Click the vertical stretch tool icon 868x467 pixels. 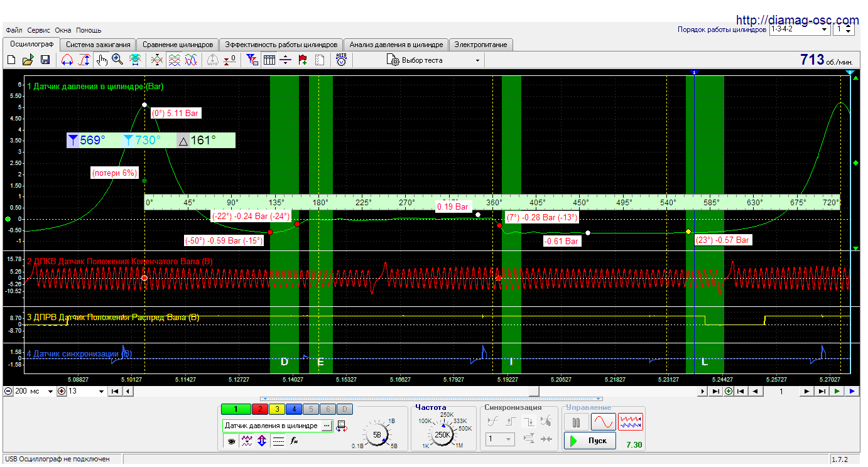click(85, 60)
